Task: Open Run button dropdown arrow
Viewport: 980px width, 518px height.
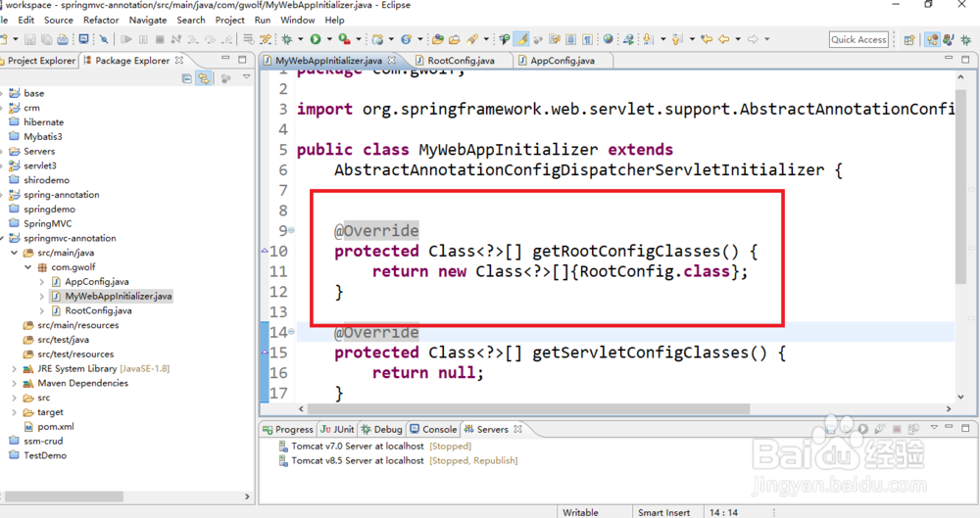Action: [328, 39]
